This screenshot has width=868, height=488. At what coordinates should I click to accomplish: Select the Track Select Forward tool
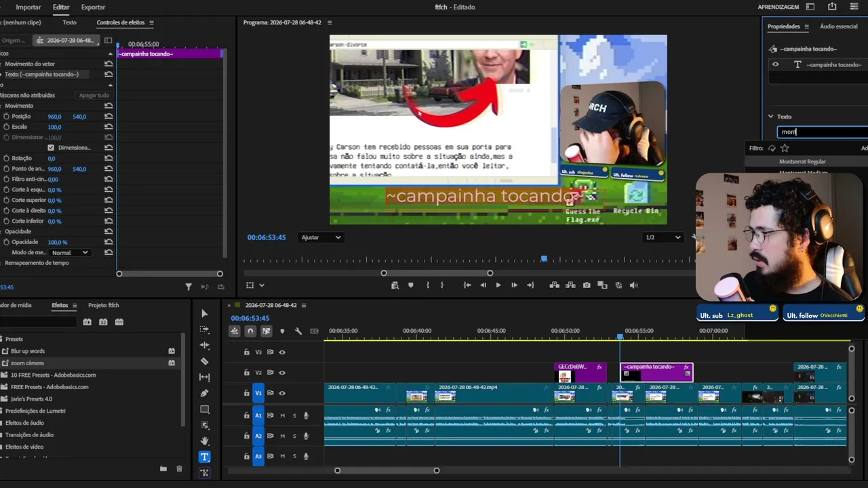(x=204, y=329)
